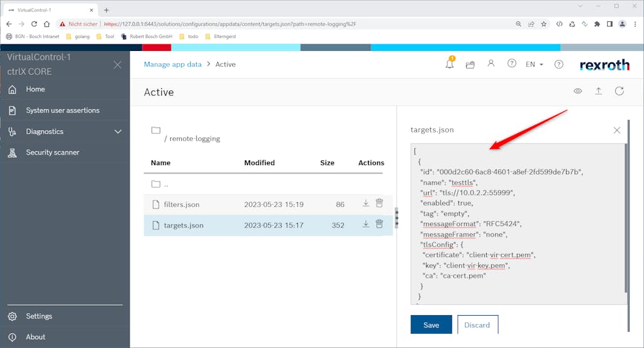Click the root folder icon above remote-logging path

tap(155, 130)
